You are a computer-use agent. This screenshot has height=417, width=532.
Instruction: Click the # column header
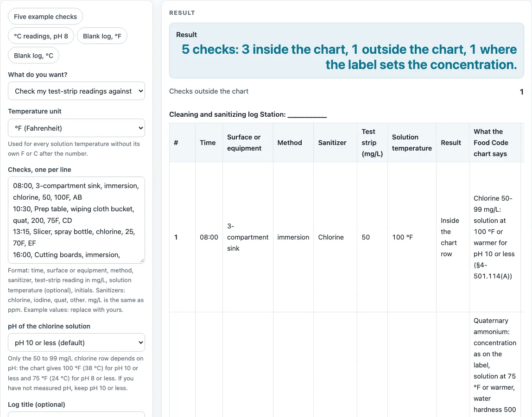pyautogui.click(x=182, y=143)
